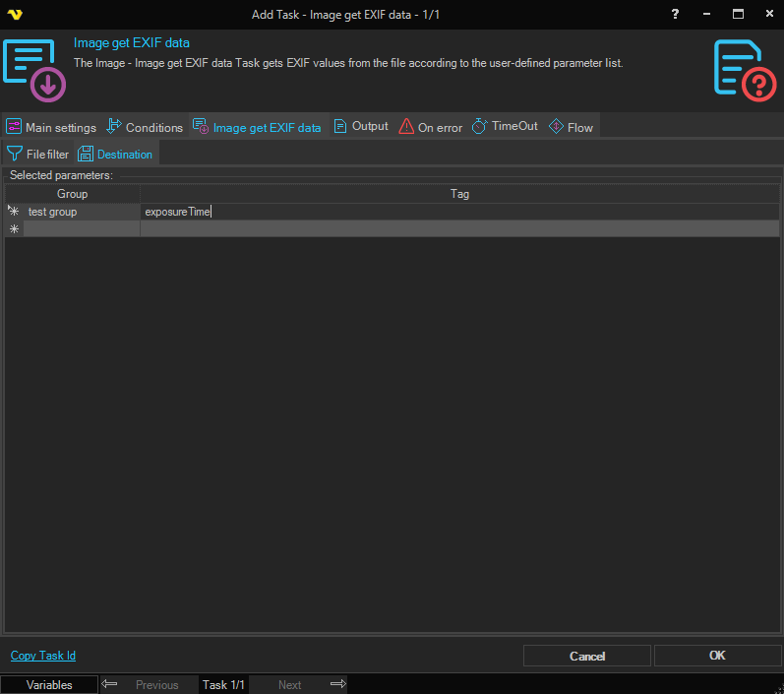The width and height of the screenshot is (784, 694).
Task: Select the TimeOut tab
Action: [x=505, y=126]
